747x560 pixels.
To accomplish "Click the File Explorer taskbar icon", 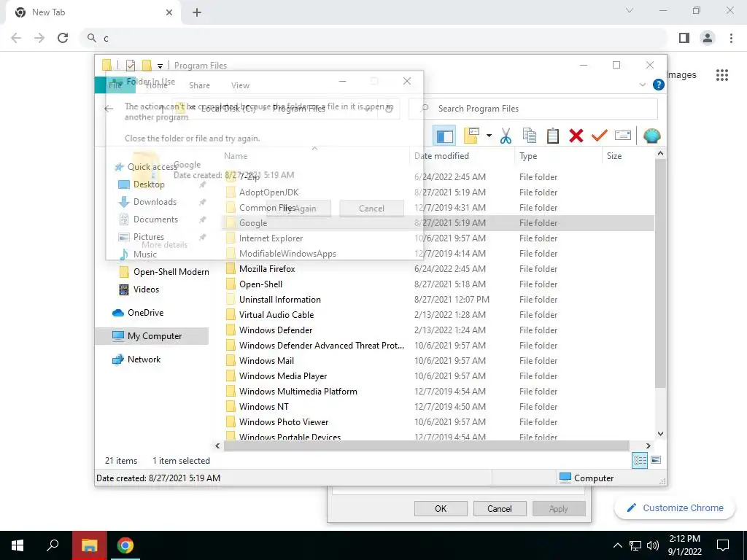I will [x=89, y=545].
